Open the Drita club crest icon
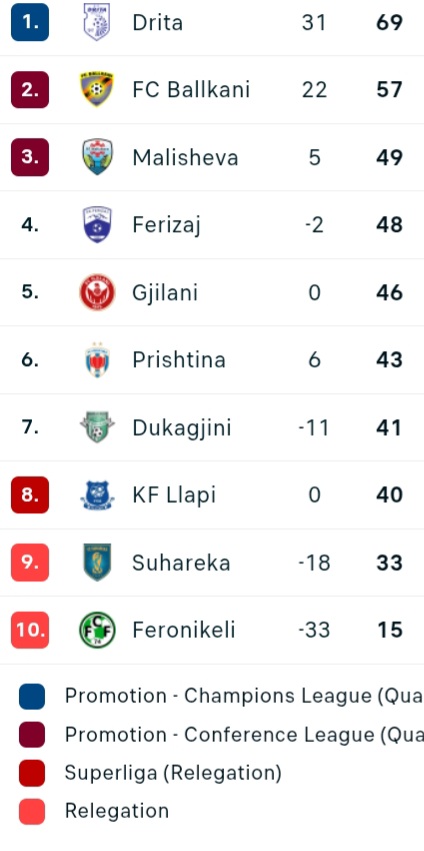 97,22
